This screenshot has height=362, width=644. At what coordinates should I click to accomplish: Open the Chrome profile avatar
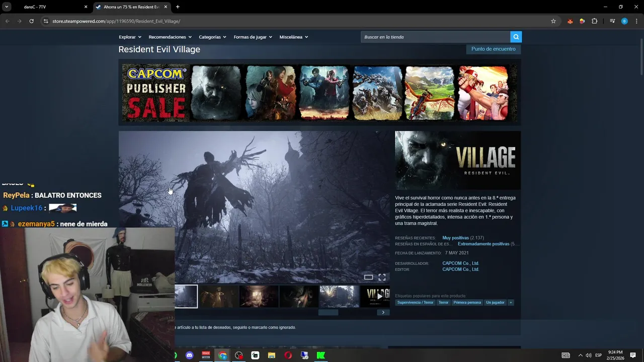pyautogui.click(x=624, y=21)
